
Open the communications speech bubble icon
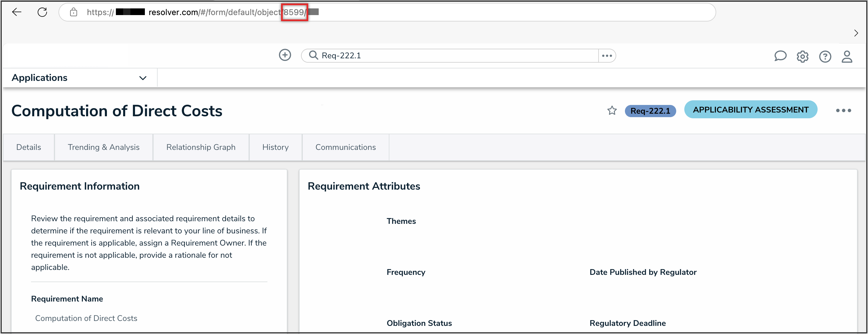[780, 56]
